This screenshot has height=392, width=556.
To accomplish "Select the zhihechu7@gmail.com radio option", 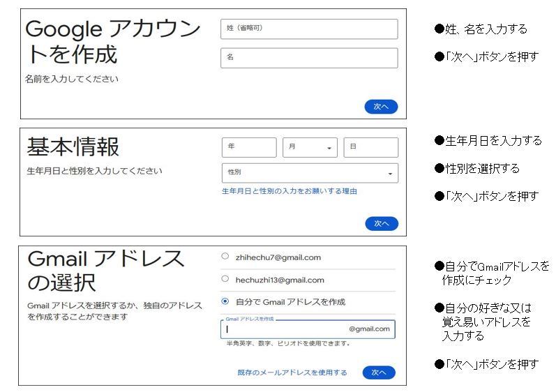I will click(225, 257).
